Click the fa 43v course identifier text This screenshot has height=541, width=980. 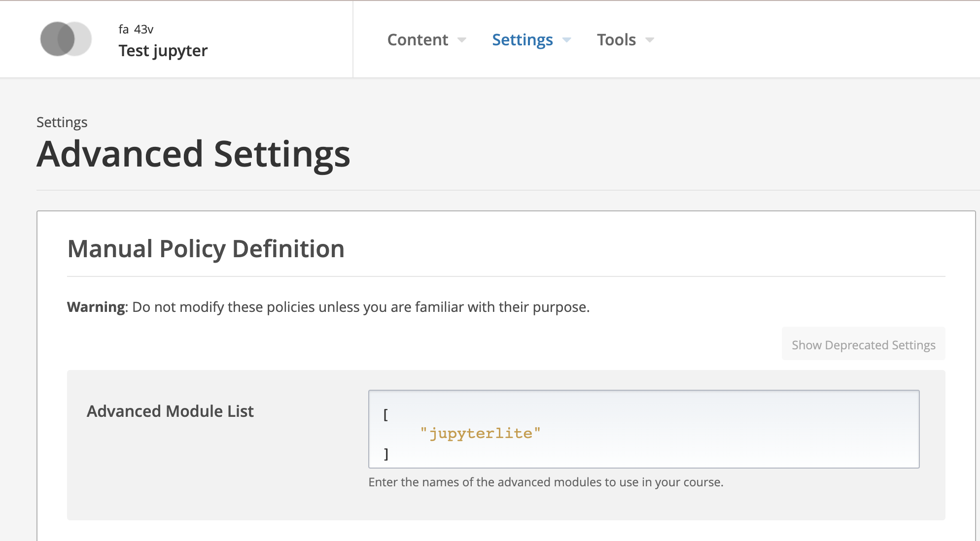click(x=136, y=30)
